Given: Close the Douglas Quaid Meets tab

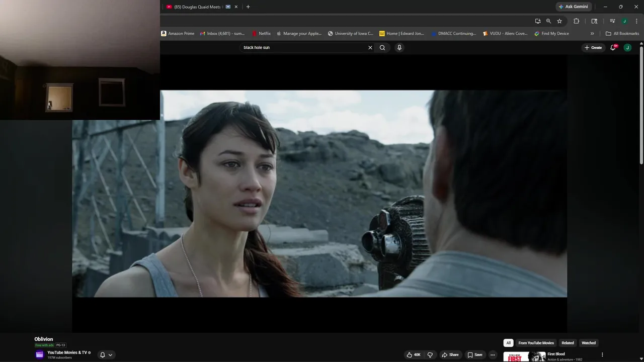Looking at the screenshot, I should [236, 7].
